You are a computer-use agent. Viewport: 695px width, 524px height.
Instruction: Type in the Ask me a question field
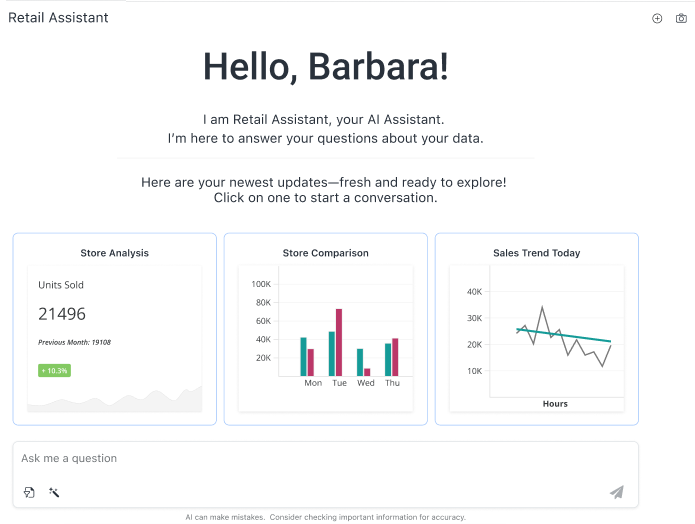(x=300, y=459)
